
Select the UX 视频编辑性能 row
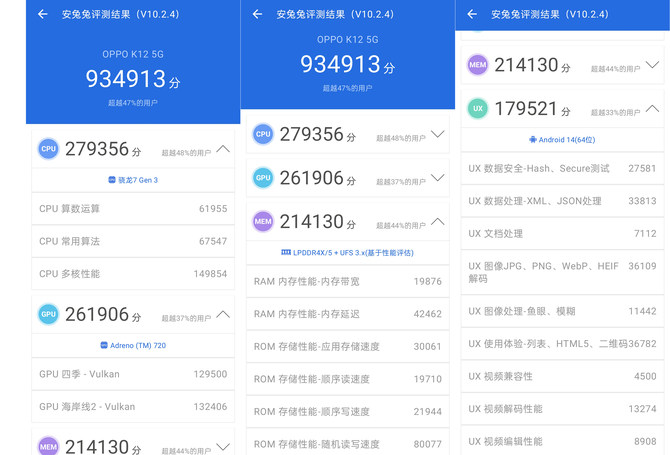[562, 441]
